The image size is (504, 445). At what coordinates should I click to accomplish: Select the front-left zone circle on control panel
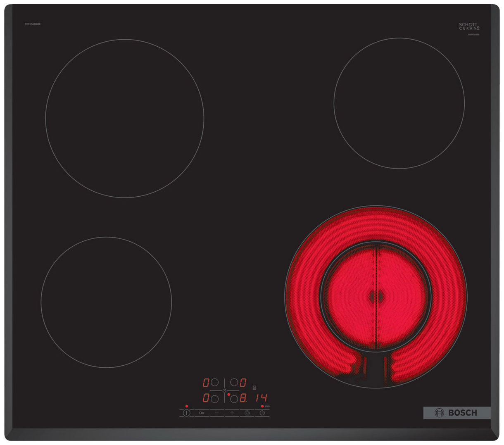tap(215, 399)
